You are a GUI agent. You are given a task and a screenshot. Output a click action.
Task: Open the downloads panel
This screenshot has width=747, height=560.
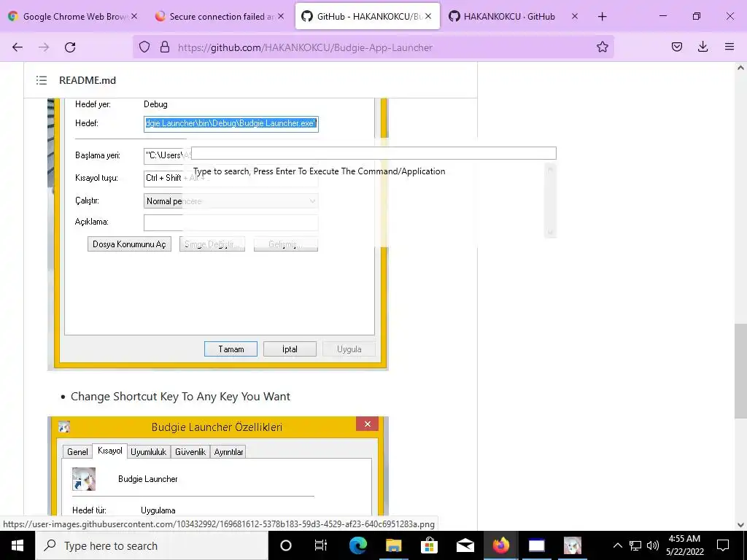tap(703, 47)
